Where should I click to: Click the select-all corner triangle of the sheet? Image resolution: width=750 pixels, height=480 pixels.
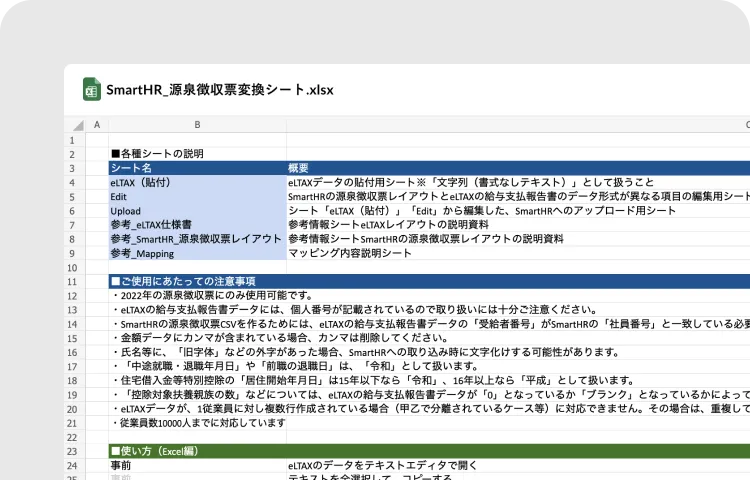coord(78,125)
